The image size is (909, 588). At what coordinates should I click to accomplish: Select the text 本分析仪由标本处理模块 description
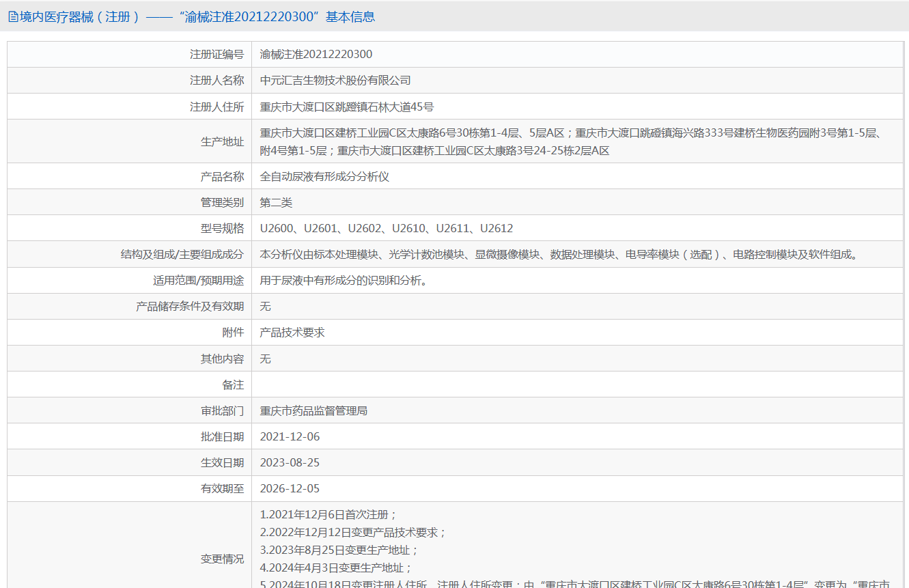coord(559,254)
